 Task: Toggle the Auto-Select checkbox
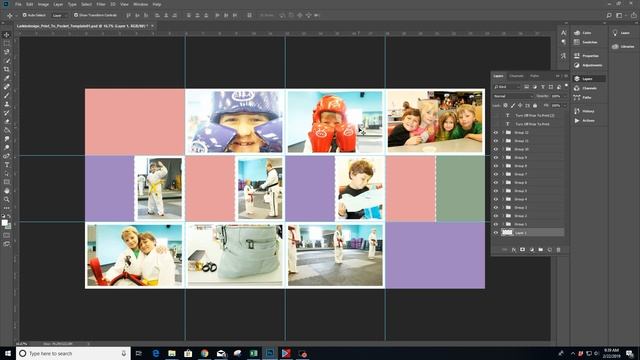click(x=24, y=15)
